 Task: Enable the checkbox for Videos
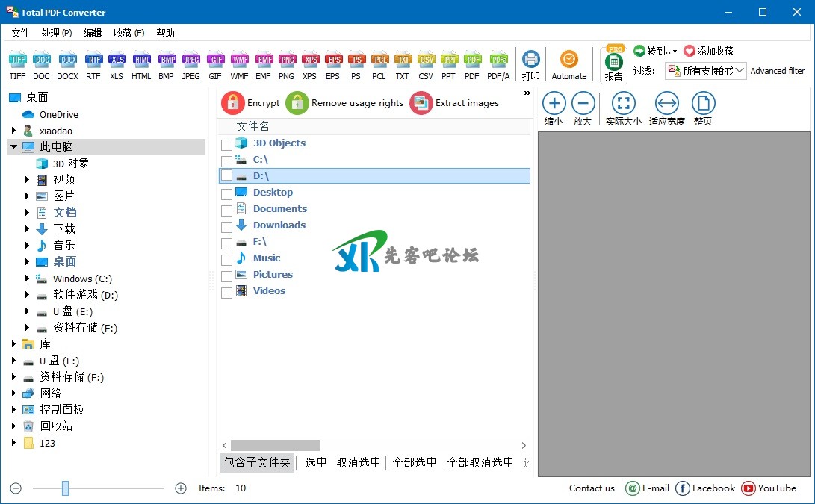click(x=226, y=292)
